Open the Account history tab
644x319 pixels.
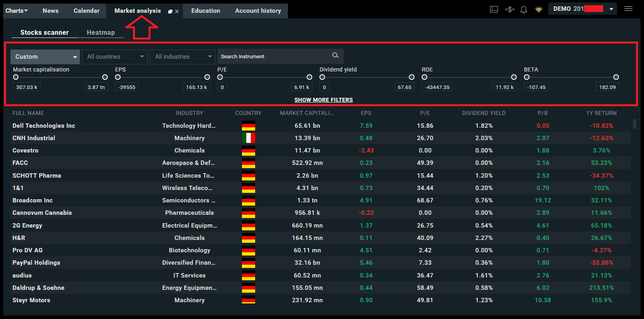click(x=258, y=11)
